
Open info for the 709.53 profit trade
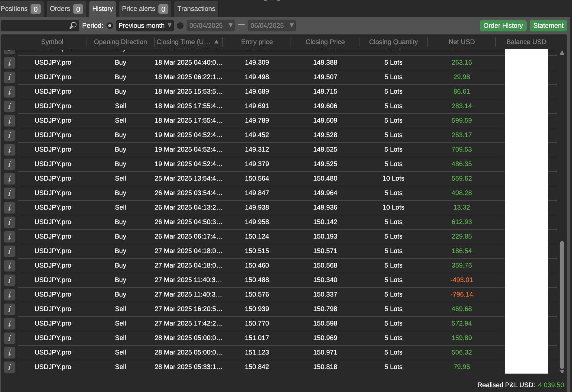9,149
